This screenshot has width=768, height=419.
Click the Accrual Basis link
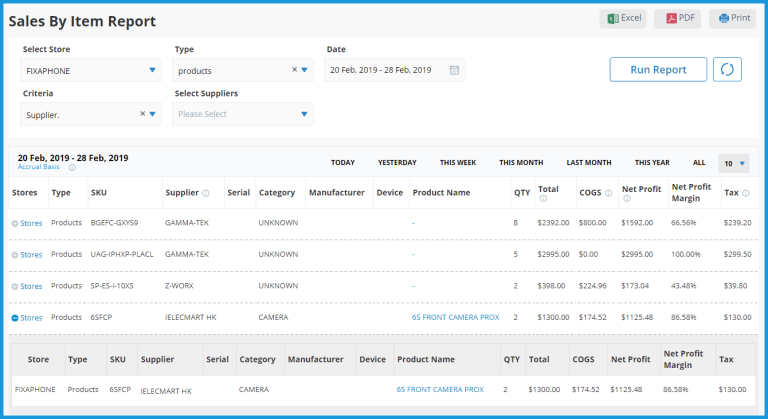click(39, 167)
